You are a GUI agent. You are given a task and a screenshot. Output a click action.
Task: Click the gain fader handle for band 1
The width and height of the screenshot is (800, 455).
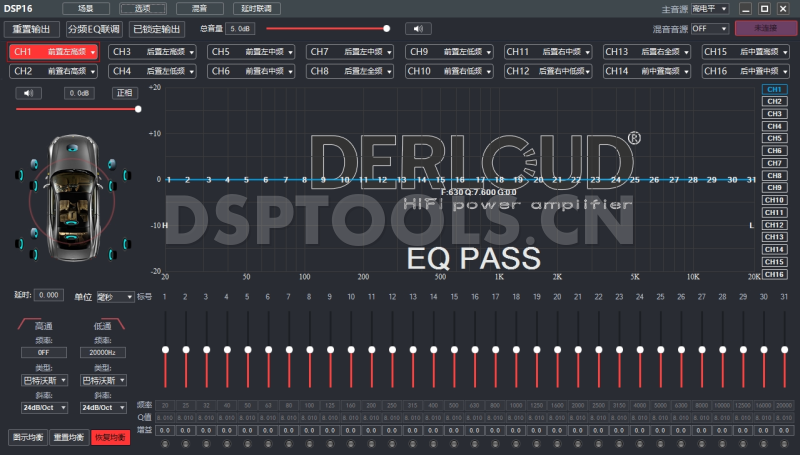click(x=165, y=349)
